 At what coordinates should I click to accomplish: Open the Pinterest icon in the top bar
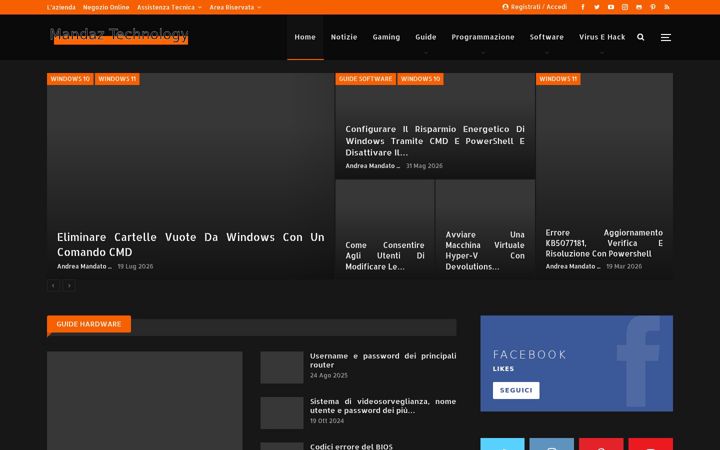point(653,7)
